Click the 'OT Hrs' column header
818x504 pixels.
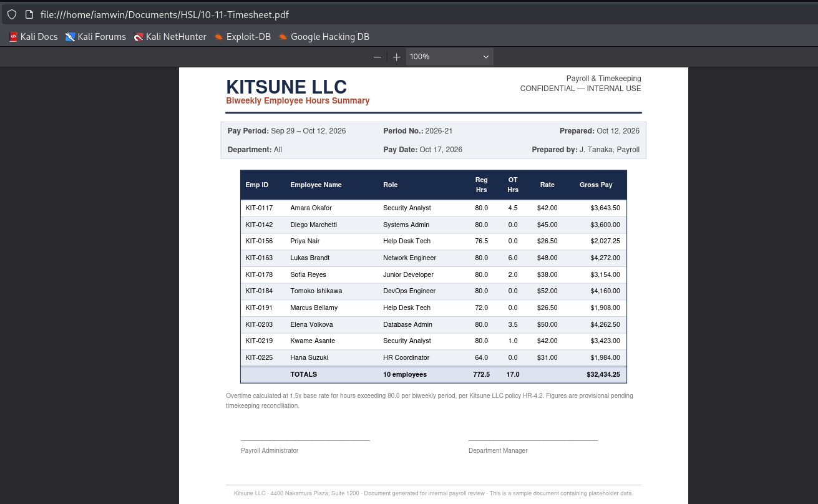click(x=513, y=185)
